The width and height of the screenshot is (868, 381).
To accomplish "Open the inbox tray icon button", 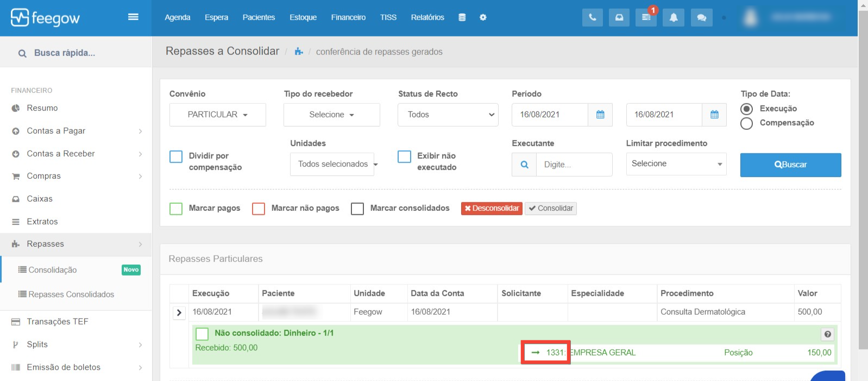I will [619, 17].
